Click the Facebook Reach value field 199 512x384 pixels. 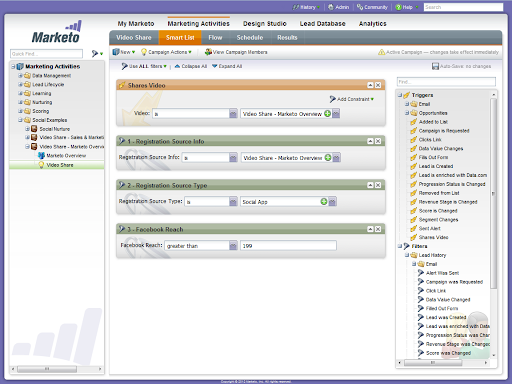tap(288, 246)
